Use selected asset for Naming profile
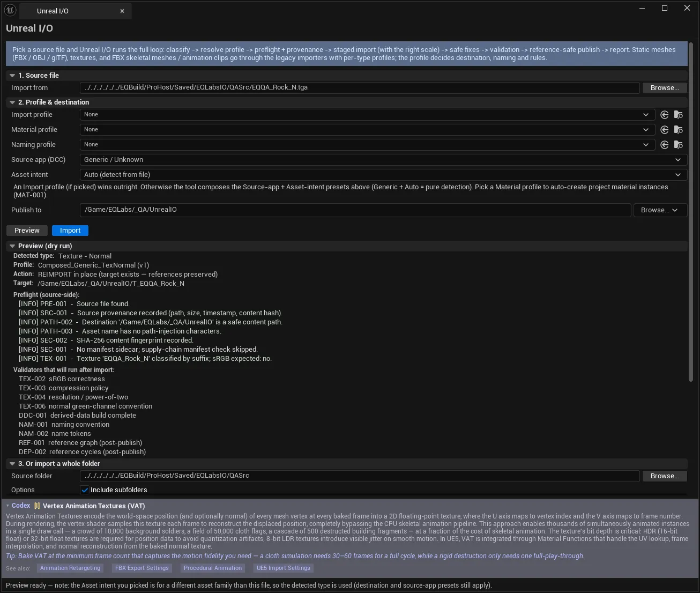700x593 pixels. point(665,145)
